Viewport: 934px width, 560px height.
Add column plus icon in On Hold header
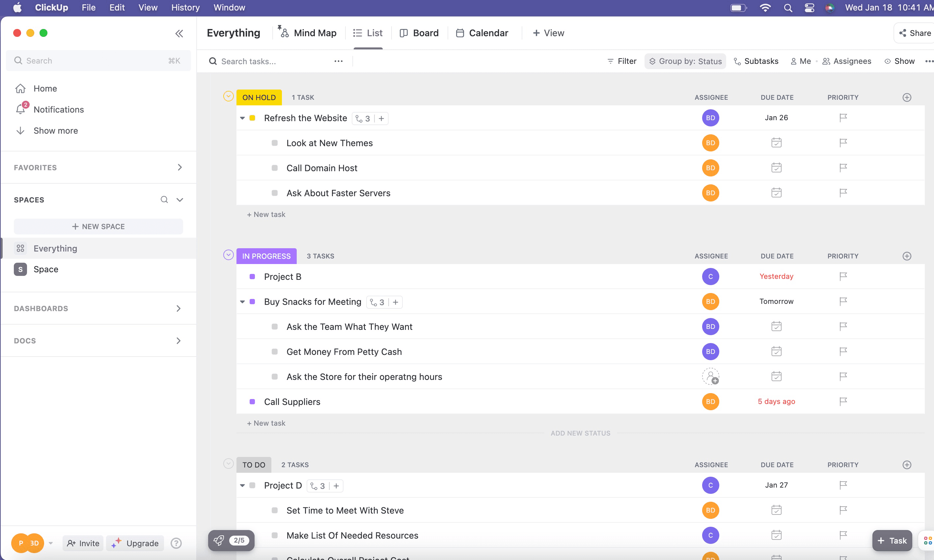[906, 97]
